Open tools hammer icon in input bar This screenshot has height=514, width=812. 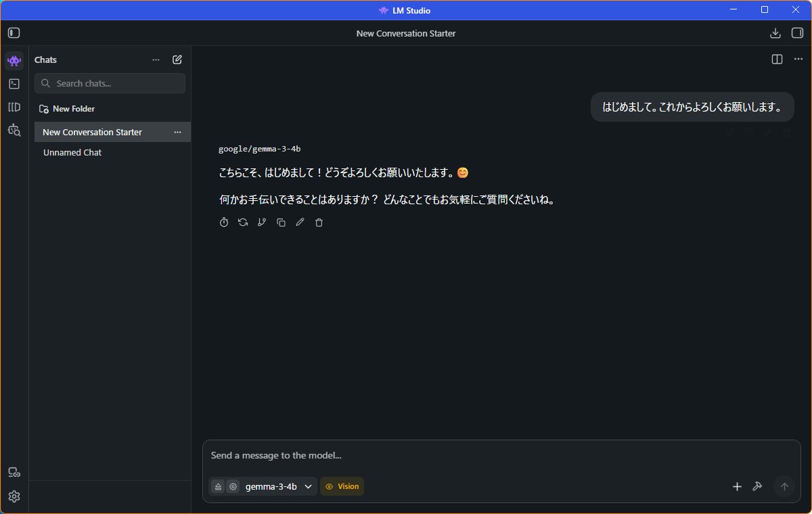point(757,486)
